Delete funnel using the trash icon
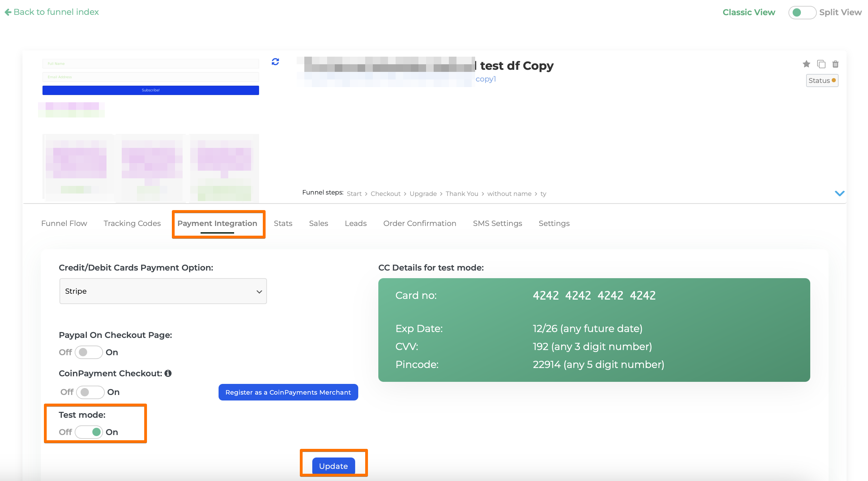The image size is (868, 481). pos(835,64)
